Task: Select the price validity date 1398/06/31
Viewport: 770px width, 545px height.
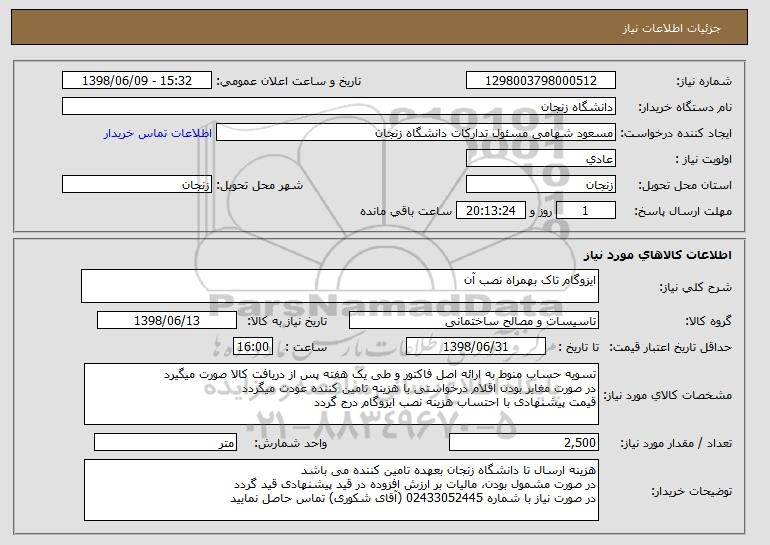Action: point(476,347)
